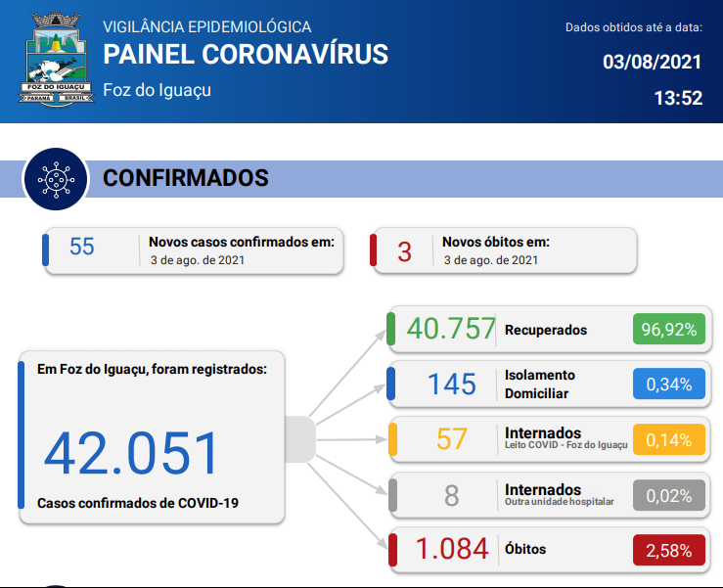Click the 40.757 recovered count

click(x=451, y=329)
